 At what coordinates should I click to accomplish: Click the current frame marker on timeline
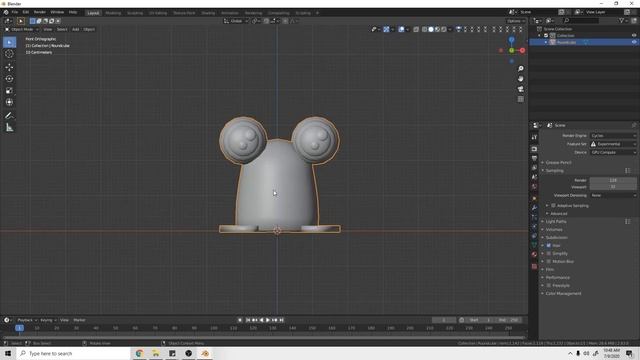pyautogui.click(x=19, y=328)
